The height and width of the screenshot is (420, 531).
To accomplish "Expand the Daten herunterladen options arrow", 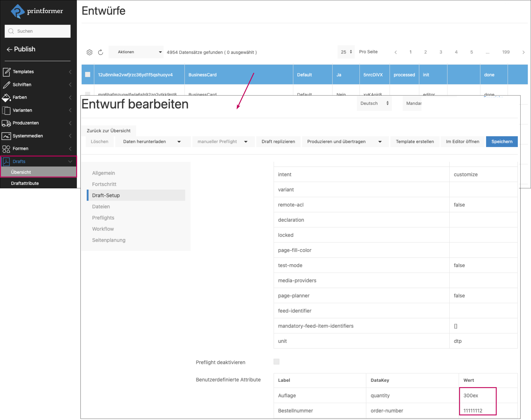I will click(x=179, y=141).
